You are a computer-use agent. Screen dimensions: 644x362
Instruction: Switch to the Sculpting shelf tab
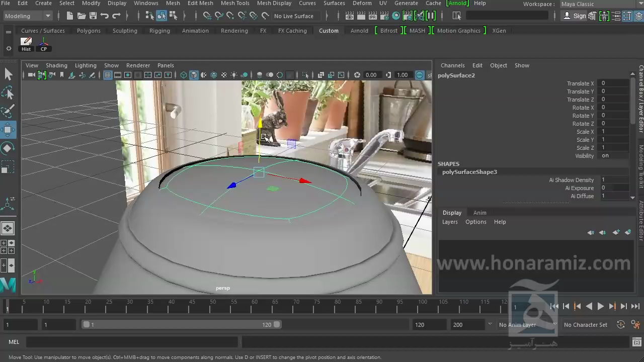coord(125,31)
